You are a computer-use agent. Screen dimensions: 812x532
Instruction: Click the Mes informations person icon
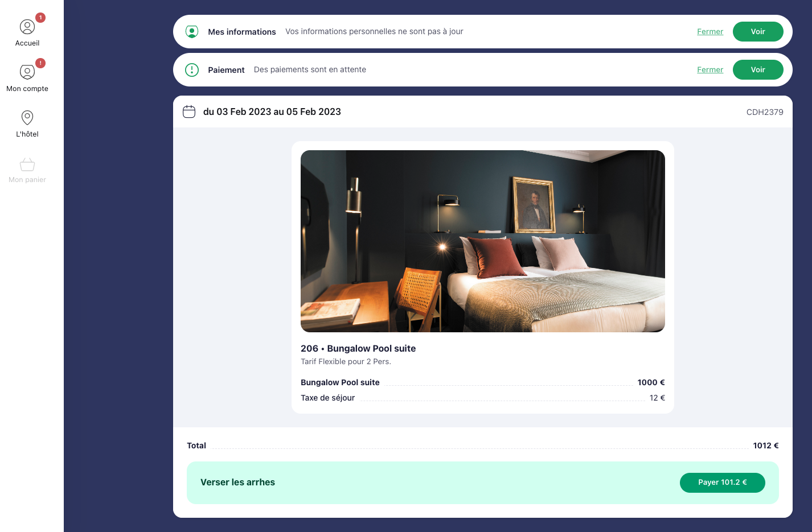click(192, 32)
